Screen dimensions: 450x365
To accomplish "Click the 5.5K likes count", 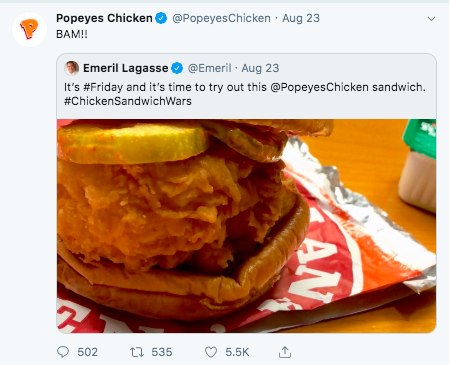I will point(237,352).
